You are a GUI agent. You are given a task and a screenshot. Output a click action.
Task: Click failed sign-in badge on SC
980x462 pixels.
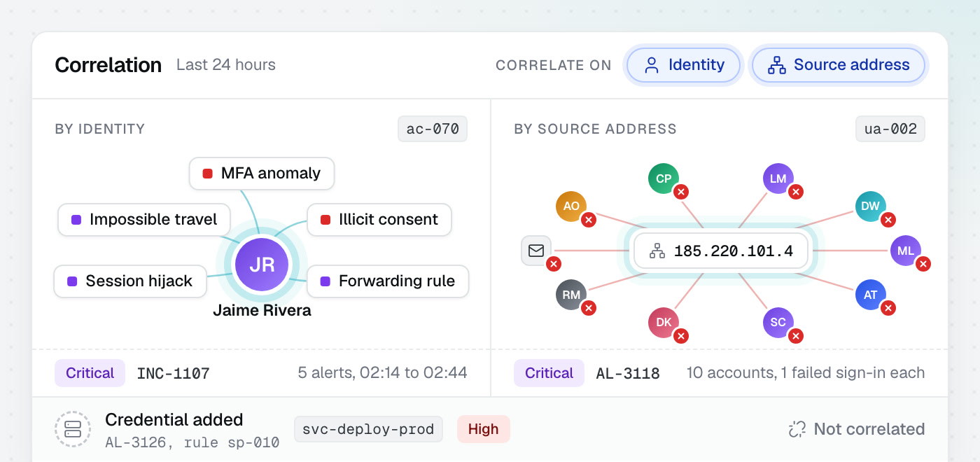click(x=795, y=336)
